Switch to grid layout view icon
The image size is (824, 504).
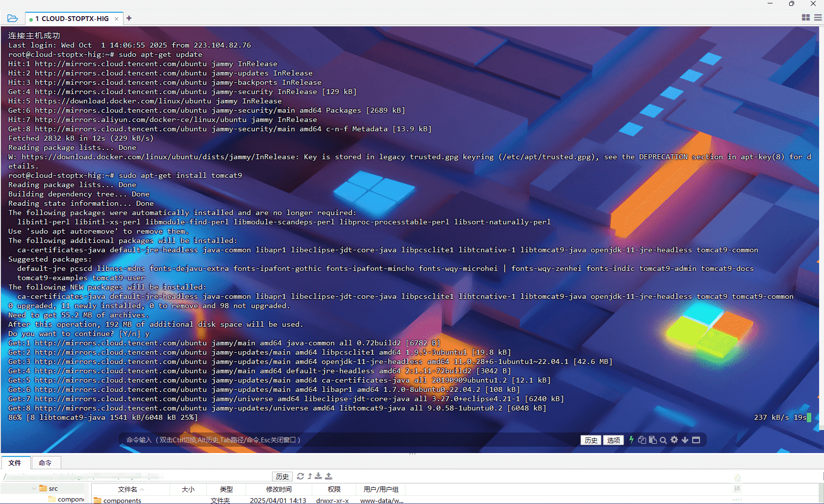[x=805, y=18]
